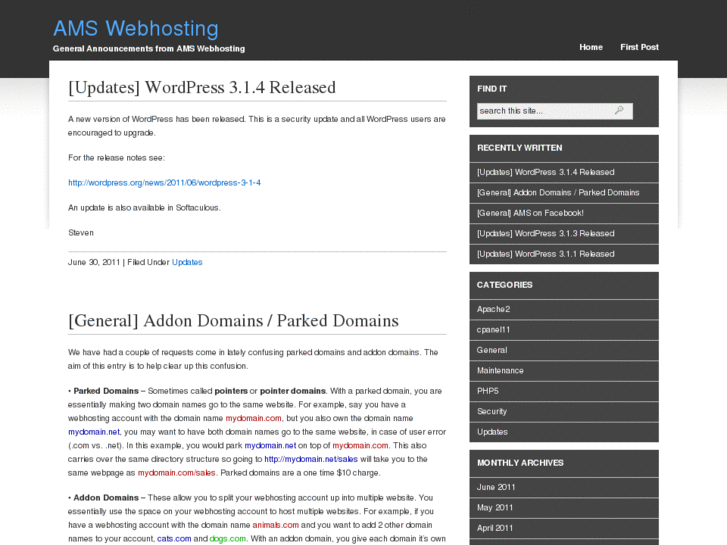Click the search magnifier icon in Find It
This screenshot has height=545, width=727.
[x=619, y=110]
